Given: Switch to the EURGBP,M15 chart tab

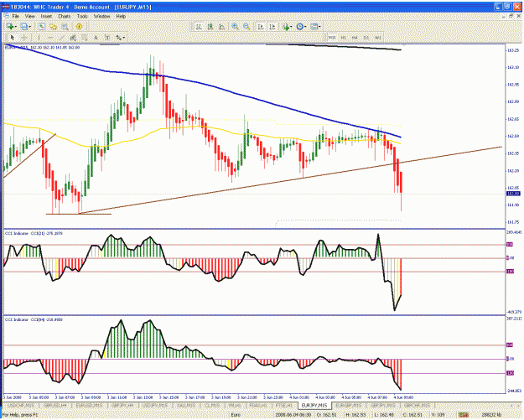Looking at the screenshot, I should (x=349, y=406).
